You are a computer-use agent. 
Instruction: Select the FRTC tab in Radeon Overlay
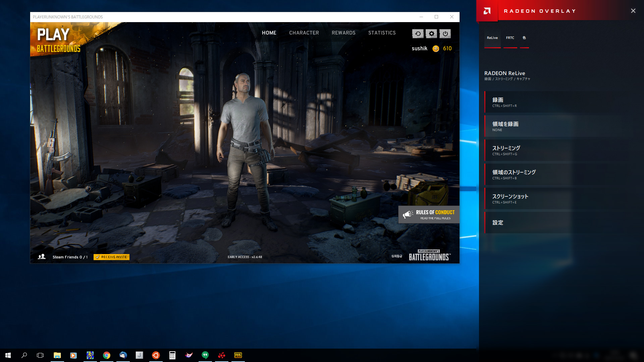coord(510,38)
